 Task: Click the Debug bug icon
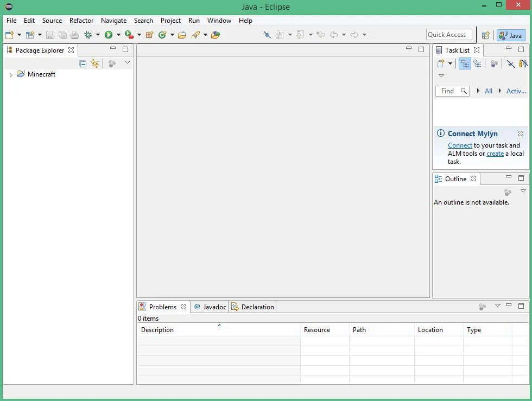88,35
